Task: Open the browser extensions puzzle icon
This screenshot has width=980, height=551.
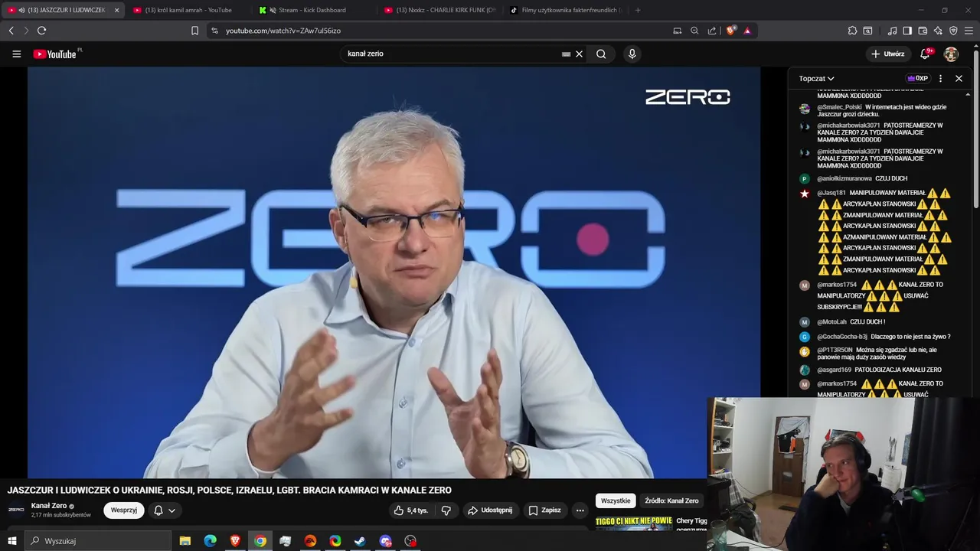Action: [852, 31]
